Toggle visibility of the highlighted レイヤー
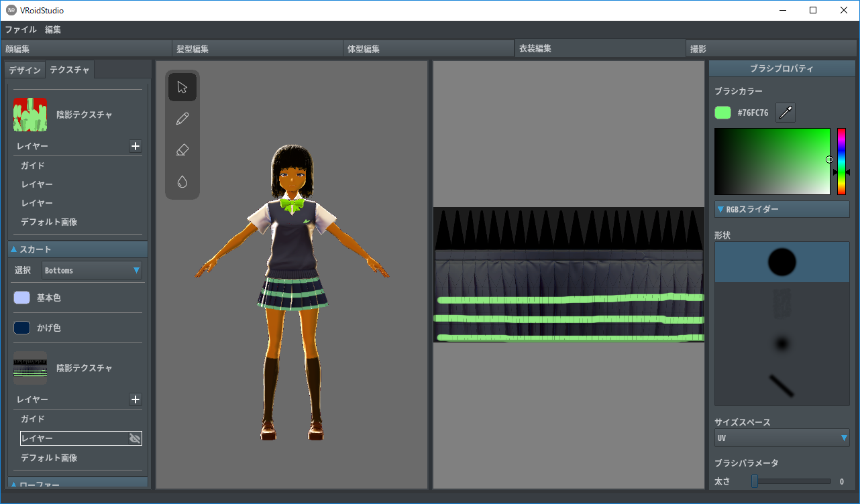 coord(135,438)
